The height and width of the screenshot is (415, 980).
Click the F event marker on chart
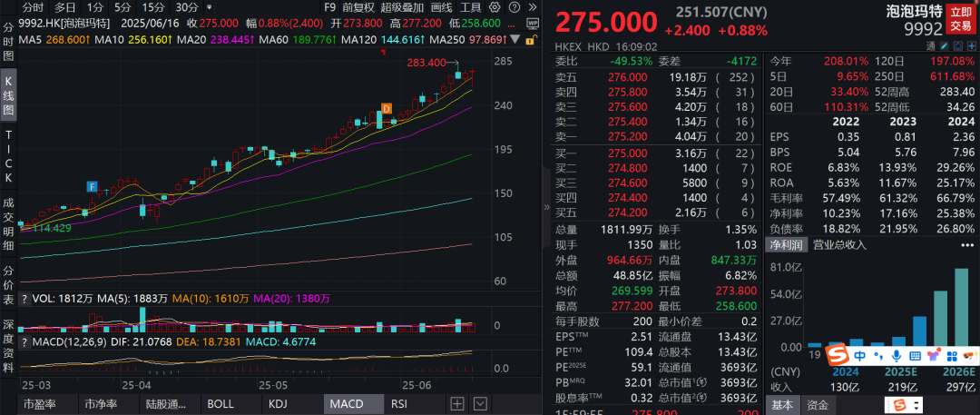pyautogui.click(x=92, y=186)
